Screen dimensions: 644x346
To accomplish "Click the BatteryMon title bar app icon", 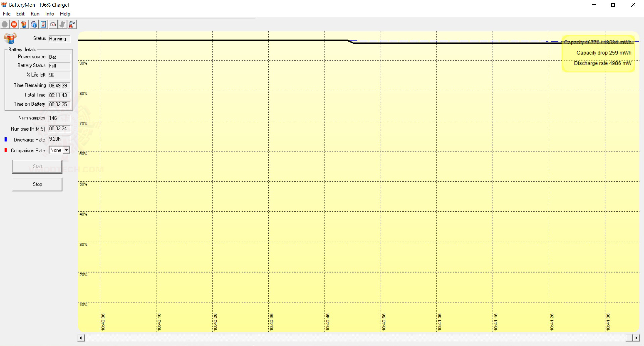I will tap(4, 5).
